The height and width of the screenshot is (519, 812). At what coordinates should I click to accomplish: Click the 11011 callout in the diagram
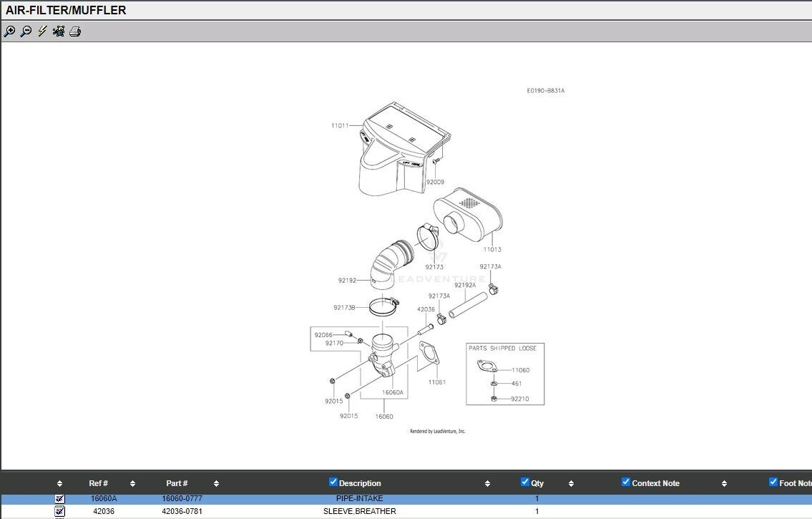[x=340, y=125]
